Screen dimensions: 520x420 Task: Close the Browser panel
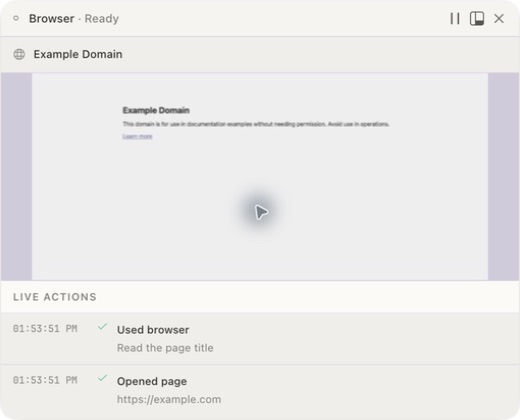499,19
